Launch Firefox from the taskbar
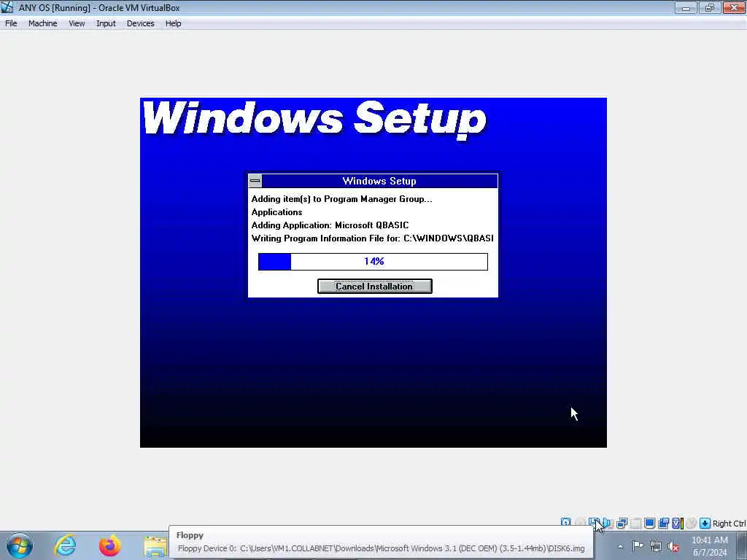 point(109,545)
